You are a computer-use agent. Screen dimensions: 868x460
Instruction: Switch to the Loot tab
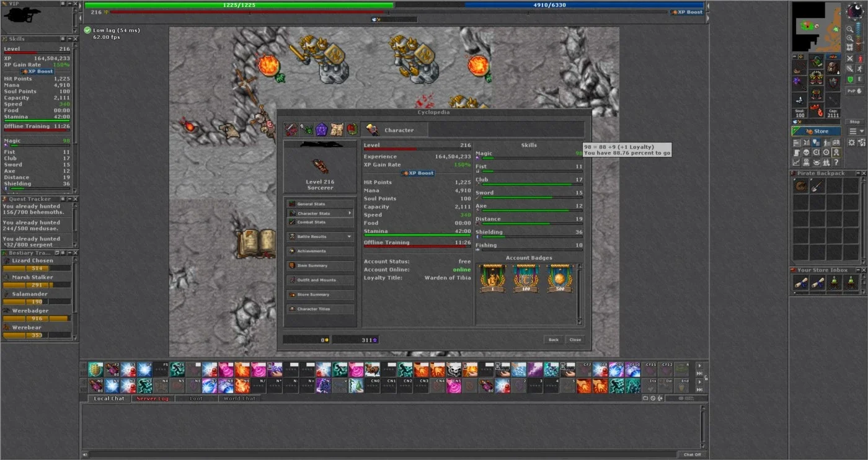pyautogui.click(x=196, y=399)
